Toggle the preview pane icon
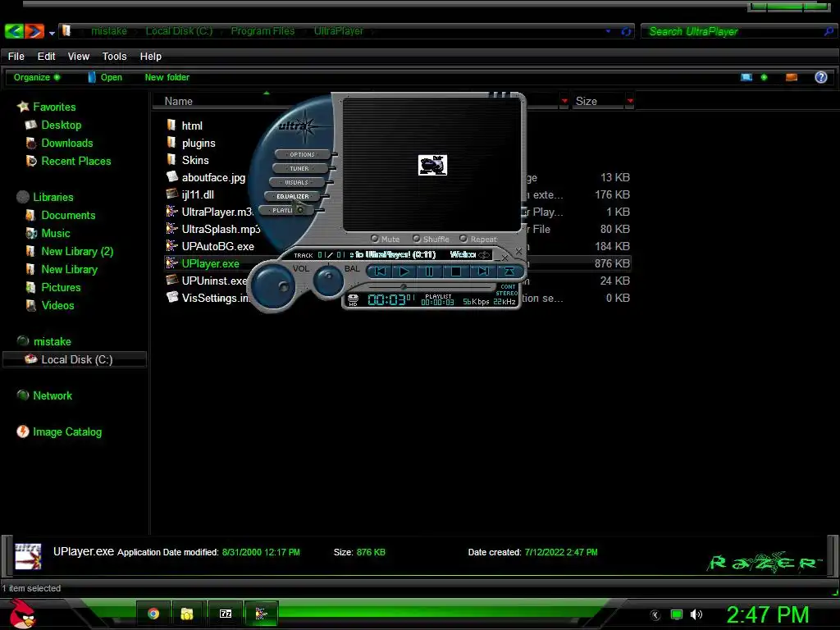This screenshot has width=840, height=630. pos(792,77)
